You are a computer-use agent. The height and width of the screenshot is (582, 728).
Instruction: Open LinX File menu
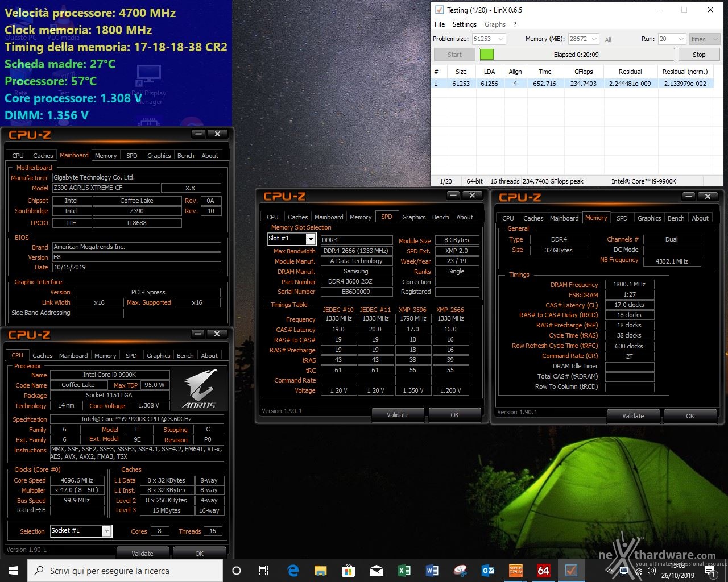(440, 24)
